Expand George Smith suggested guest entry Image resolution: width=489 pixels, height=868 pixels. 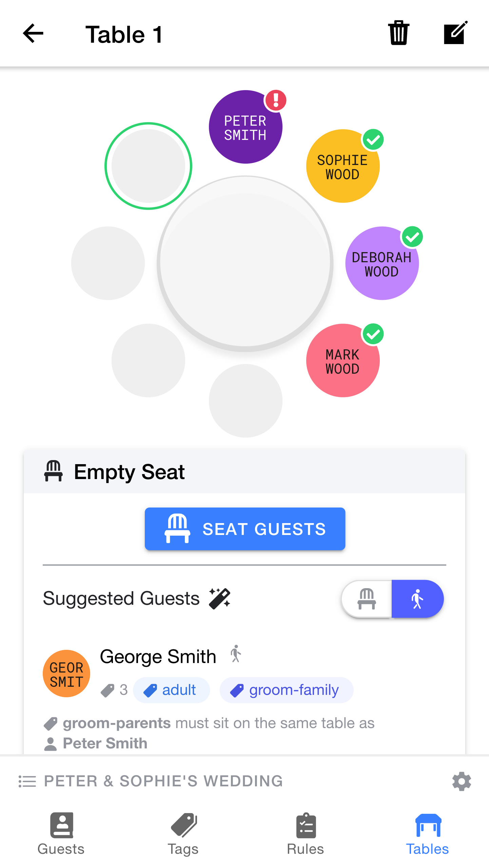point(158,657)
